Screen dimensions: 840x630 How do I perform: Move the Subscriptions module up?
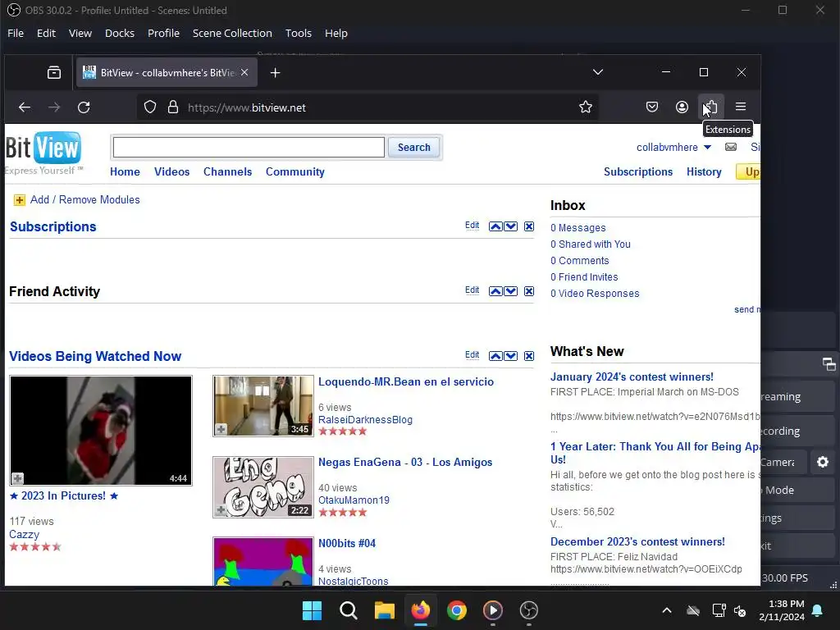coord(495,226)
